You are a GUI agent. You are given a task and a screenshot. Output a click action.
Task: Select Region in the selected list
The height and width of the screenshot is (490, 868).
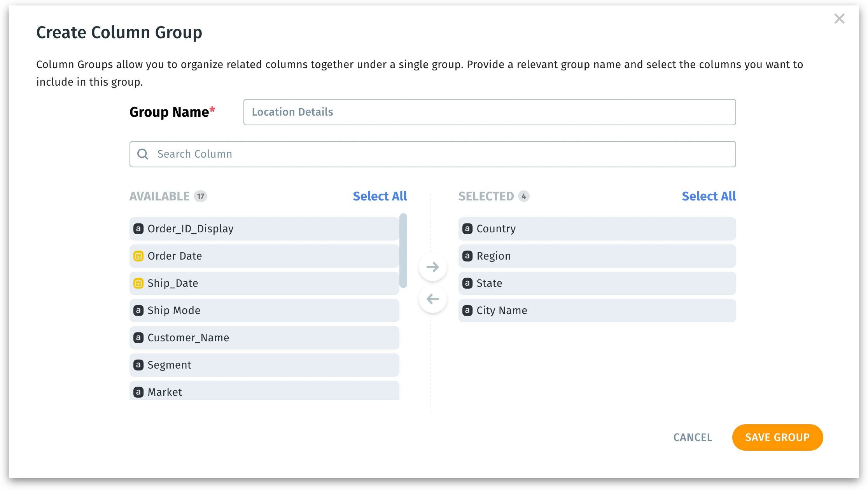(597, 256)
